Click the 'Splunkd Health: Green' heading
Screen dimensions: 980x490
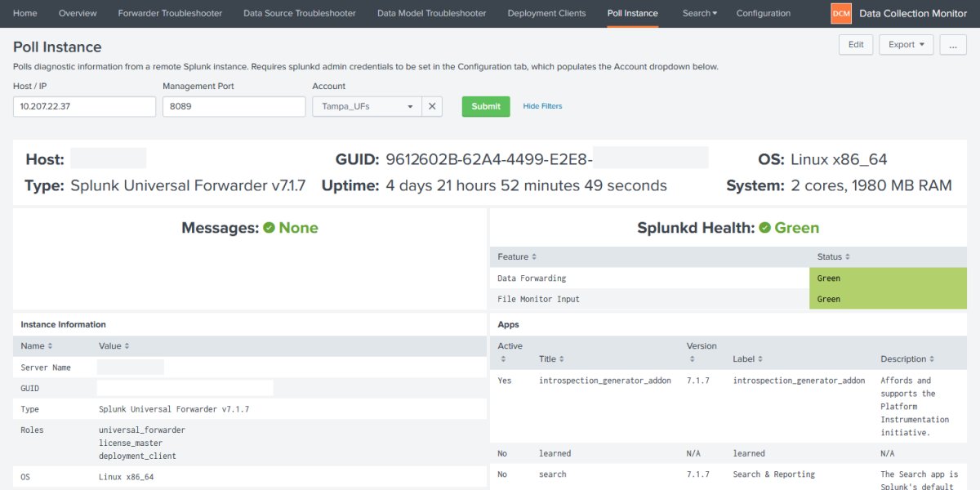tap(728, 228)
